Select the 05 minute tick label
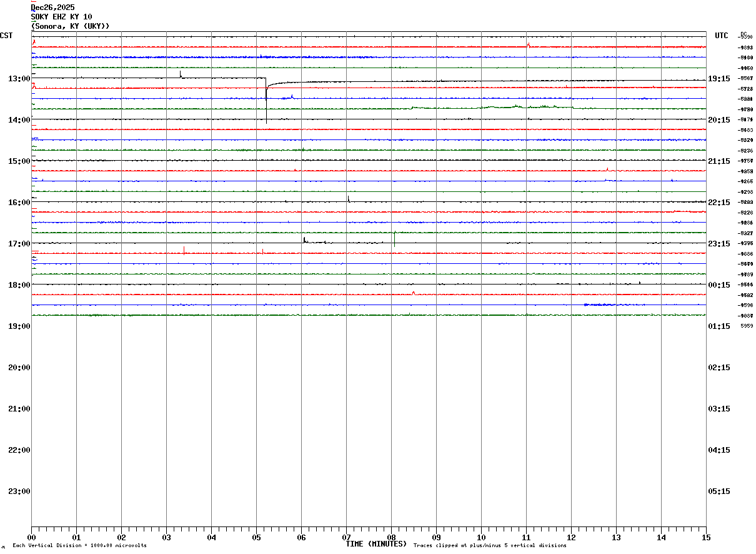Image resolution: width=756 pixels, height=554 pixels. coord(256,538)
